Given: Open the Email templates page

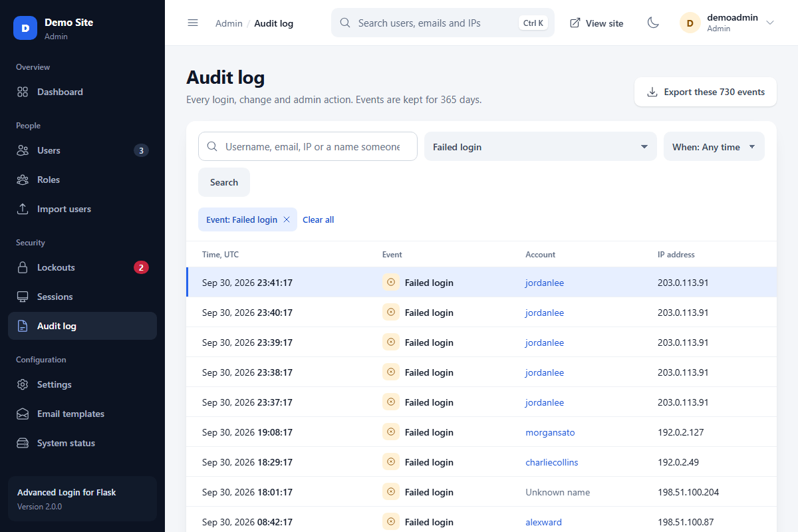Looking at the screenshot, I should [x=82, y=414].
